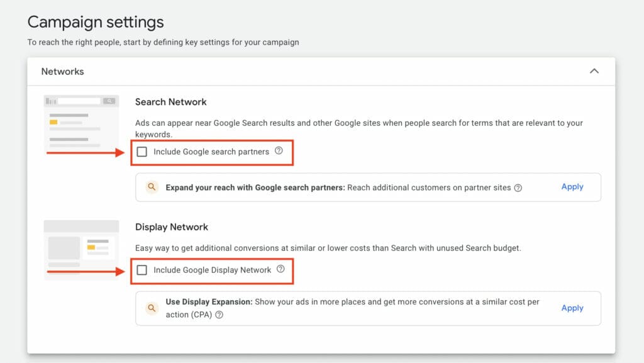The height and width of the screenshot is (363, 644).
Task: Open help tooltip beside Include Google search partners
Action: tap(278, 152)
